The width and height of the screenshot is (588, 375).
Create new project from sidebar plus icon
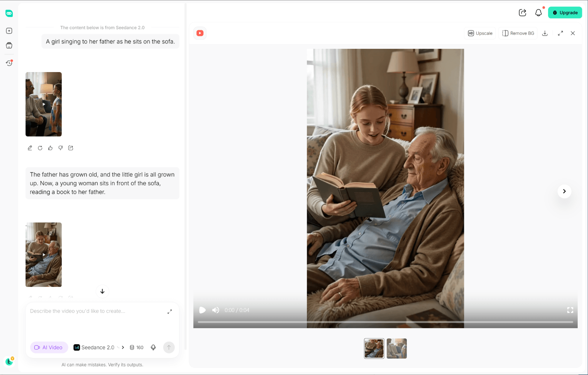point(9,31)
